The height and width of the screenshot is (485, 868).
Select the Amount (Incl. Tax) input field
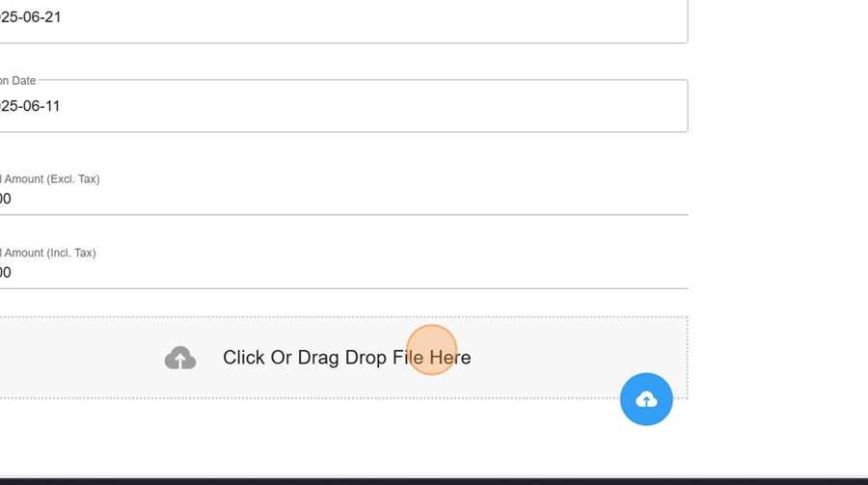click(x=343, y=273)
